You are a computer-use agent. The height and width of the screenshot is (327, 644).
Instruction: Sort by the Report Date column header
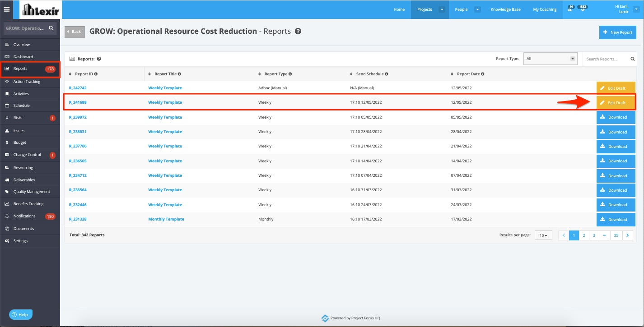[468, 74]
